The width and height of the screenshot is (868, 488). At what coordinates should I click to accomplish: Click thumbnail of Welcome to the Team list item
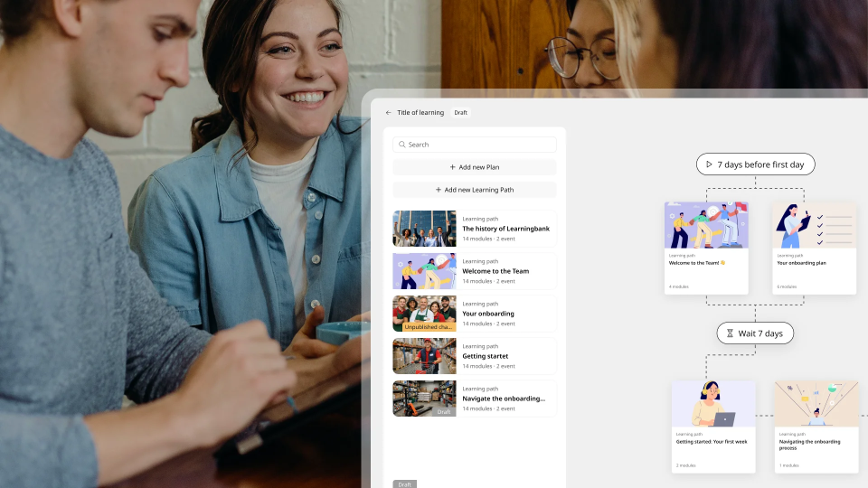coord(425,271)
